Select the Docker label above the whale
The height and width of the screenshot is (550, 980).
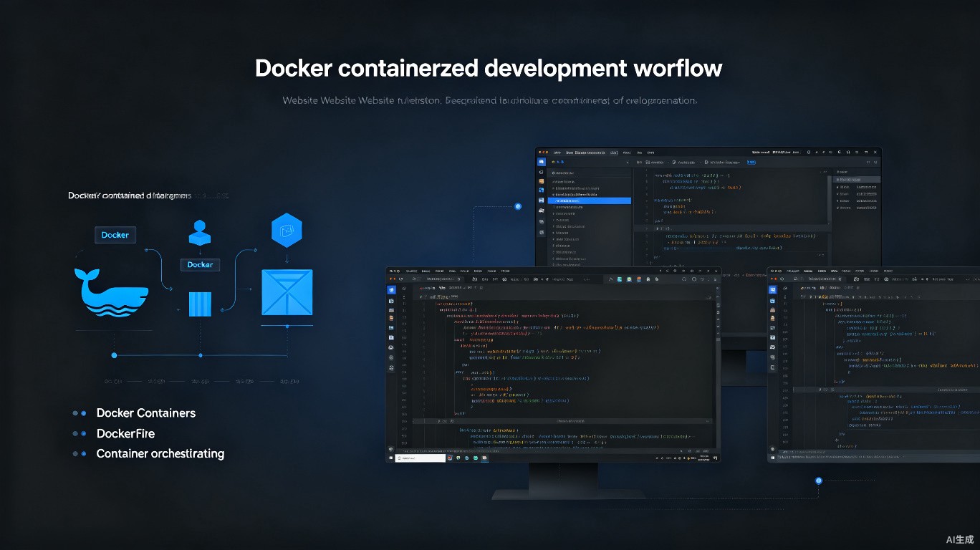click(x=115, y=235)
